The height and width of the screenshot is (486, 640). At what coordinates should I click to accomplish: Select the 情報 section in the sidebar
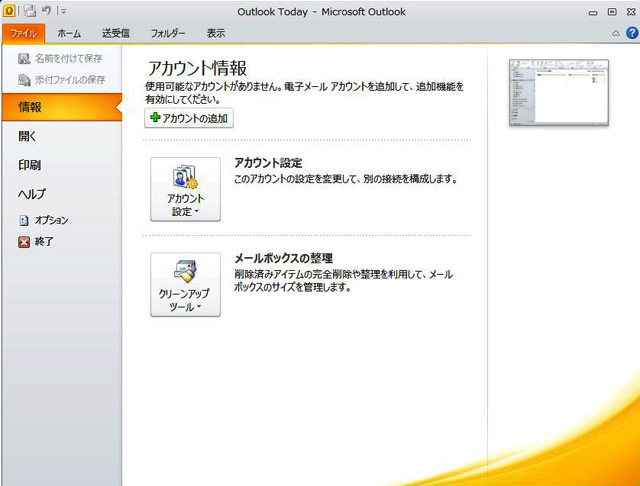click(62, 107)
